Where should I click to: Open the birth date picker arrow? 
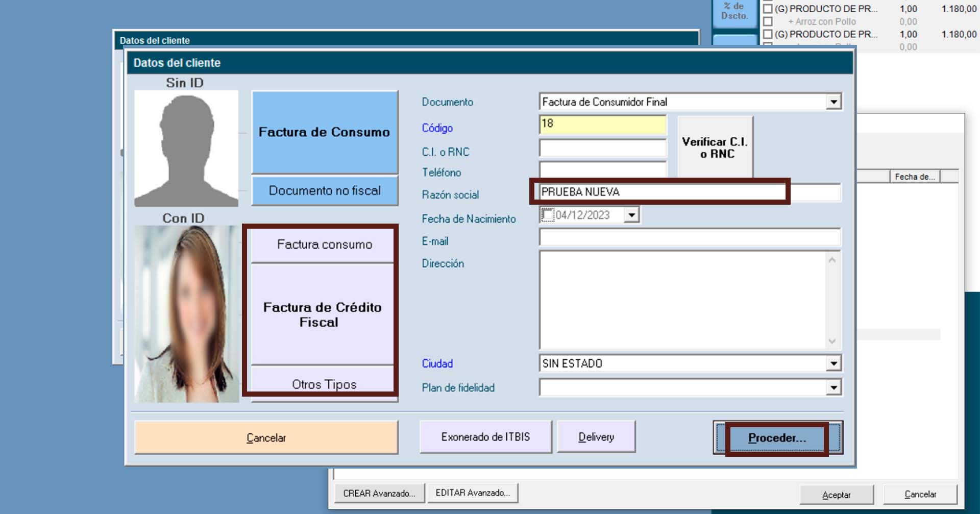pos(631,215)
